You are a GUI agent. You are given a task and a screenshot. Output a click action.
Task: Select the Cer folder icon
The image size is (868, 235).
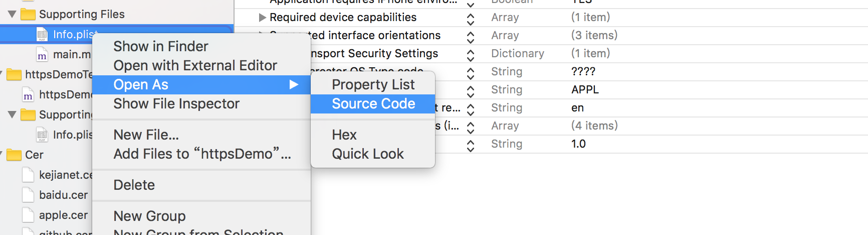[14, 155]
